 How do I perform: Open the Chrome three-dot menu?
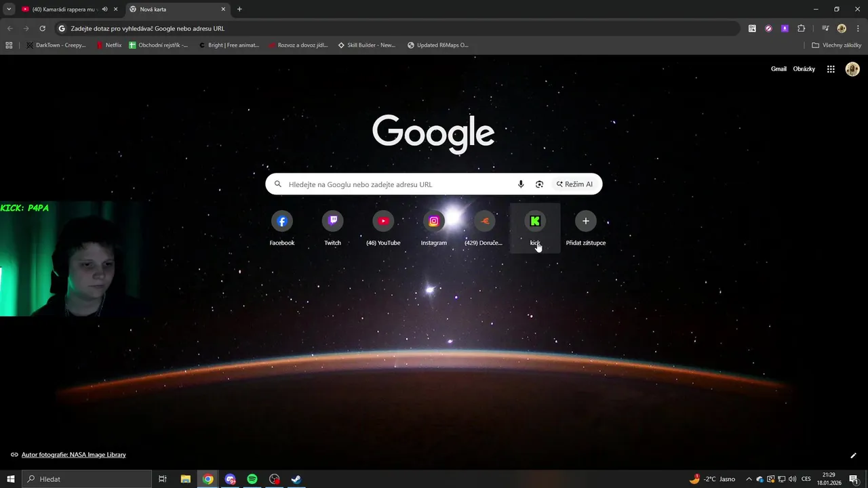(x=858, y=28)
